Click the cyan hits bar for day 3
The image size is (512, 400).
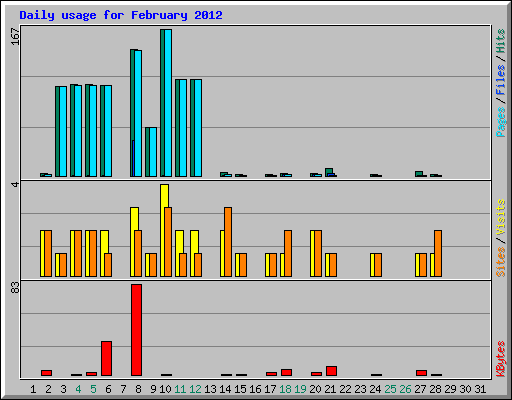pyautogui.click(x=63, y=132)
